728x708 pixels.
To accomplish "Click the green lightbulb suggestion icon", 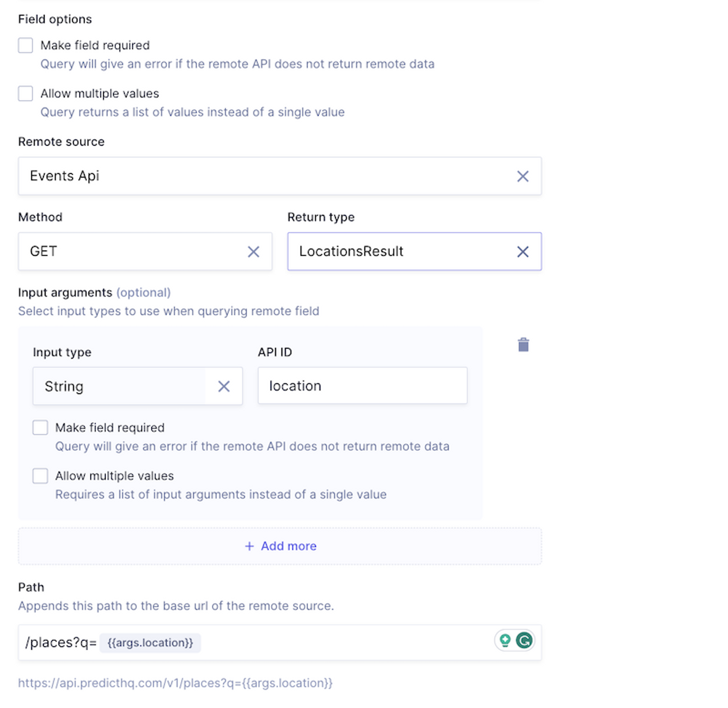I will [505, 640].
